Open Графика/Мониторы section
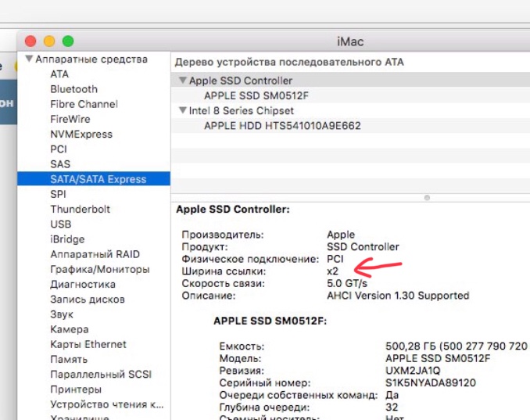 [x=100, y=269]
